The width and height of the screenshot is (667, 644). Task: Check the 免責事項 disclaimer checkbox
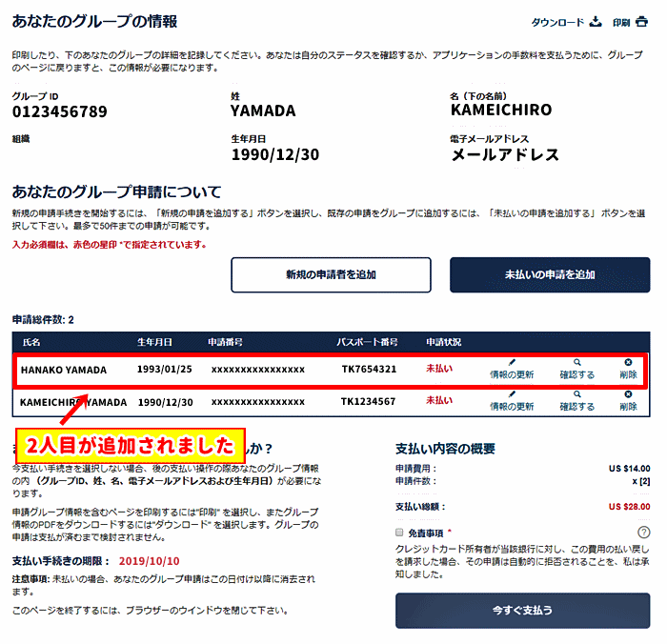tap(400, 533)
